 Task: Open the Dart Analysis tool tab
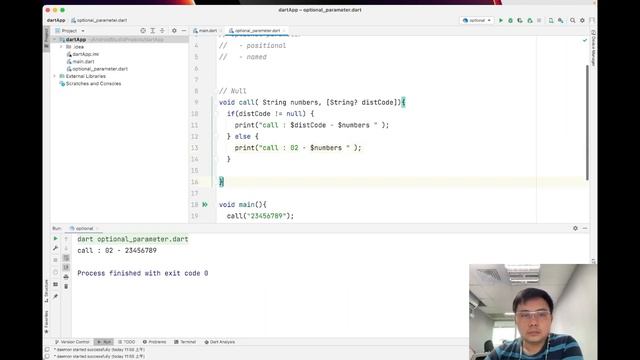(x=220, y=342)
